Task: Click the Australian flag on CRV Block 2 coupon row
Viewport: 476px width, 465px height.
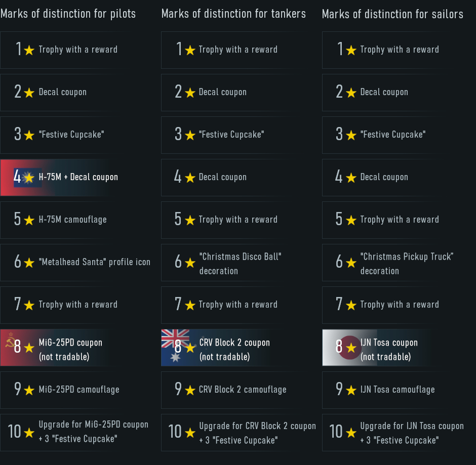Action: [x=175, y=346]
